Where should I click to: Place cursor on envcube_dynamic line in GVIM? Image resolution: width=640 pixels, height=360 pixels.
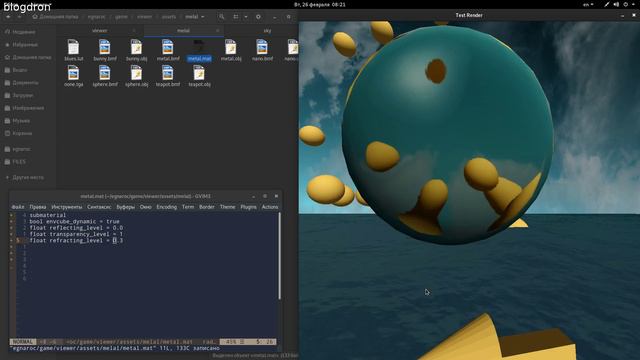74,222
